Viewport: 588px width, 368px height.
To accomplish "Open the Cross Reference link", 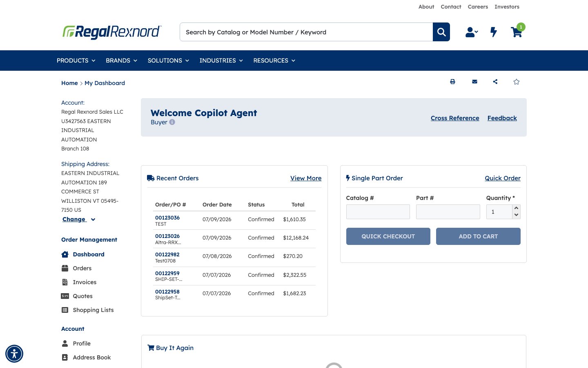I will point(455,118).
